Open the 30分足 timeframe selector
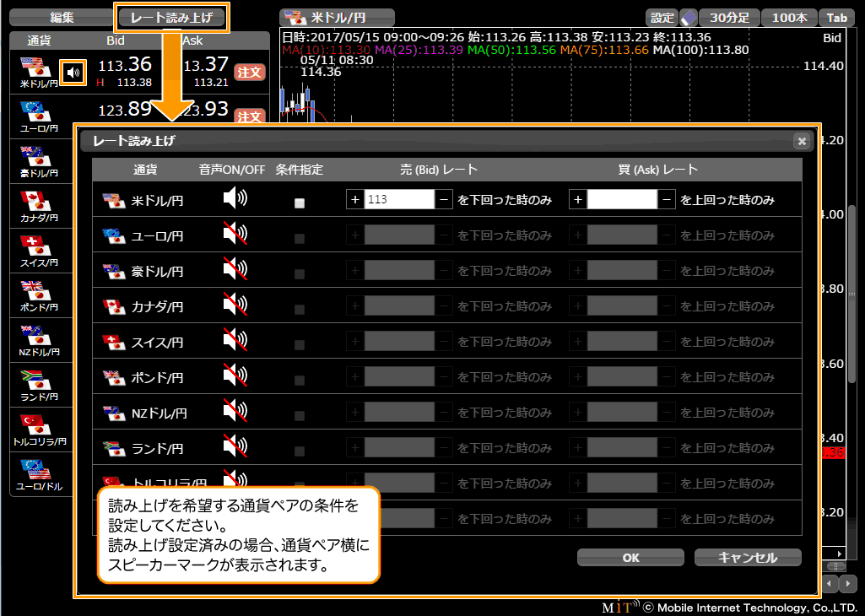 tap(729, 18)
